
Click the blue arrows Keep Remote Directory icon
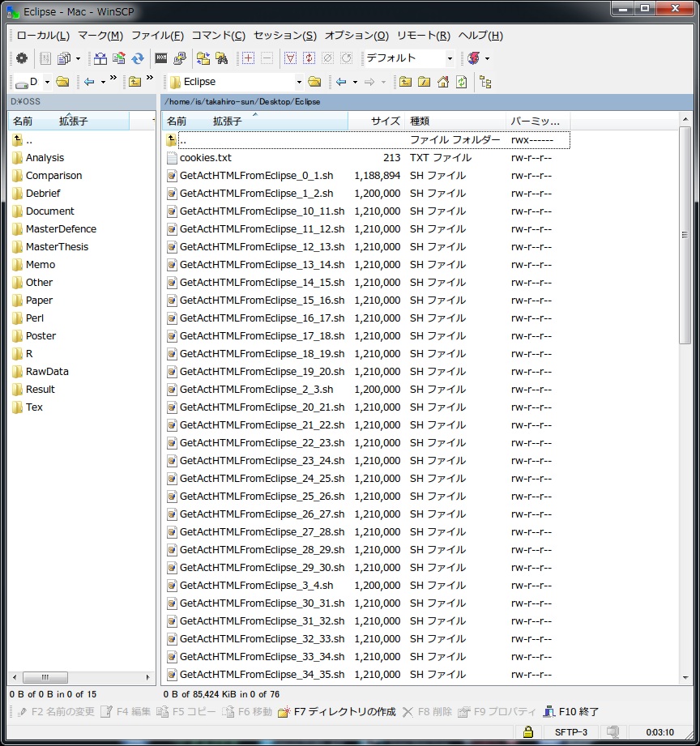click(138, 58)
